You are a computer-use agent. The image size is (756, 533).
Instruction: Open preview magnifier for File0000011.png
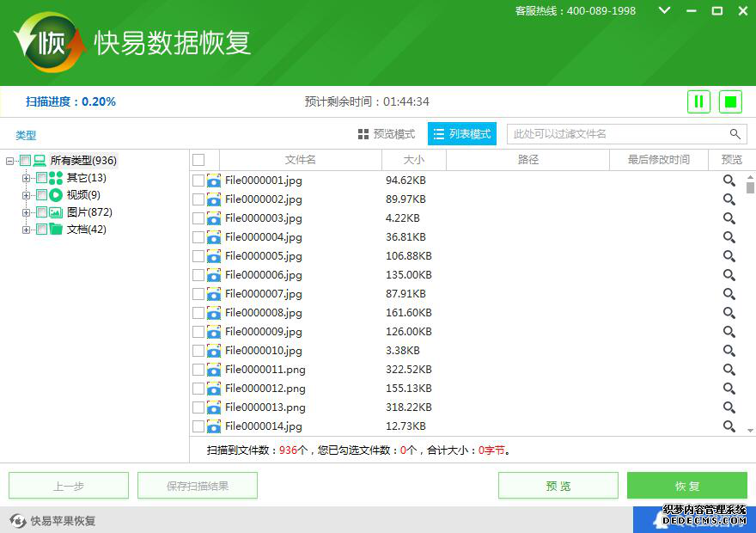coord(729,370)
